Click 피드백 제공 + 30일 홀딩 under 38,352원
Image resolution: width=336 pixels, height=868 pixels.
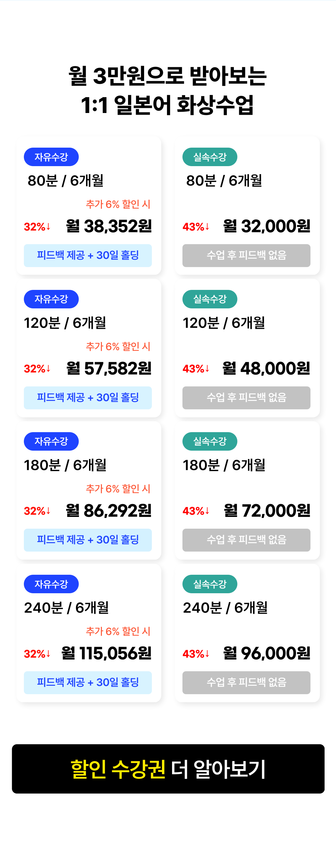[88, 255]
